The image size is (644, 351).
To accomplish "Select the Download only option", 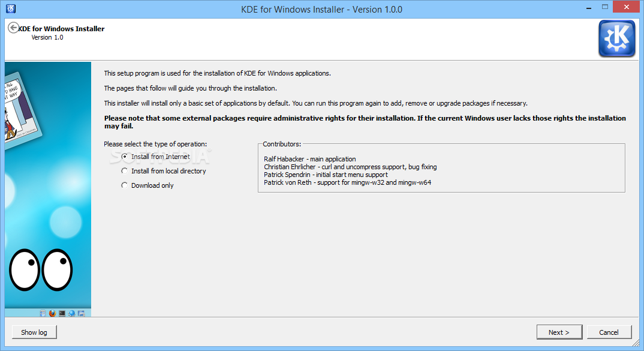I will pyautogui.click(x=125, y=185).
